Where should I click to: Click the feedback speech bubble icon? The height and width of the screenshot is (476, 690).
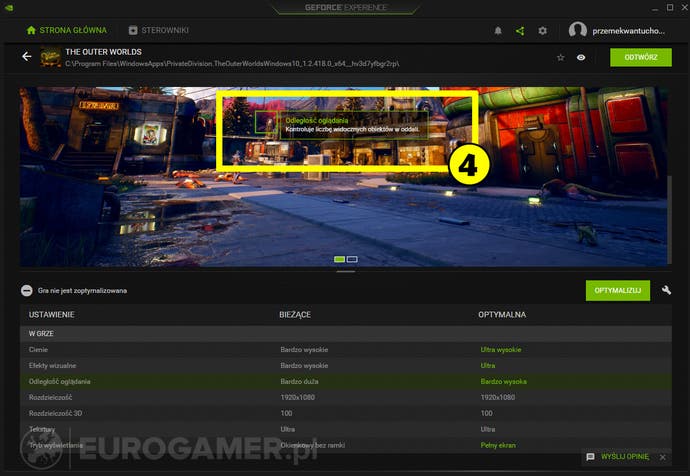(x=590, y=457)
